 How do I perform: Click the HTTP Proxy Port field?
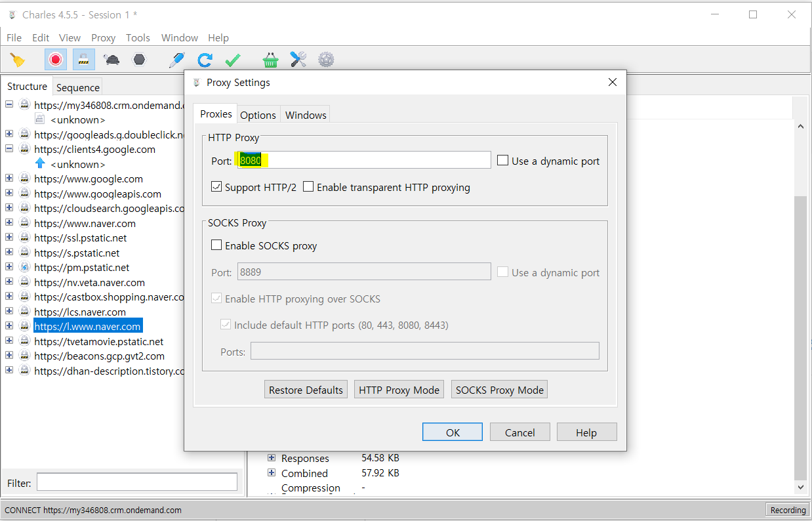tap(364, 160)
